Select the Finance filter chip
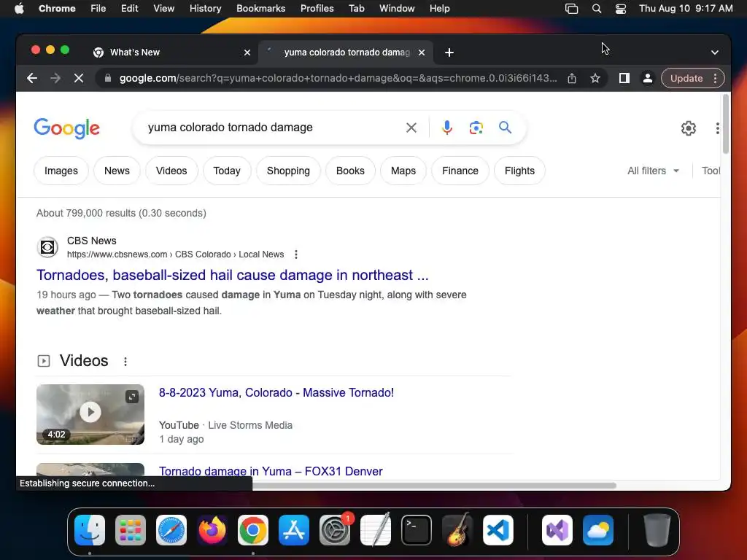 [460, 171]
